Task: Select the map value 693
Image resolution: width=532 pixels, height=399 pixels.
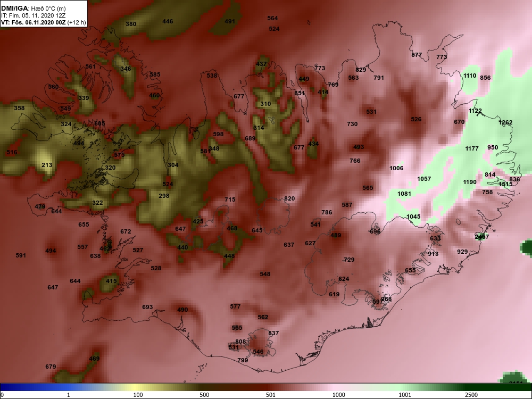Action: (x=147, y=307)
